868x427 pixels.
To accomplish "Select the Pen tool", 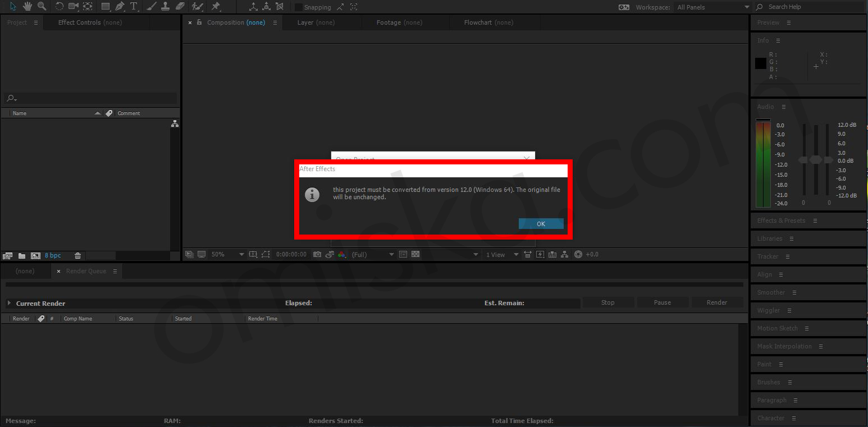I will point(120,7).
